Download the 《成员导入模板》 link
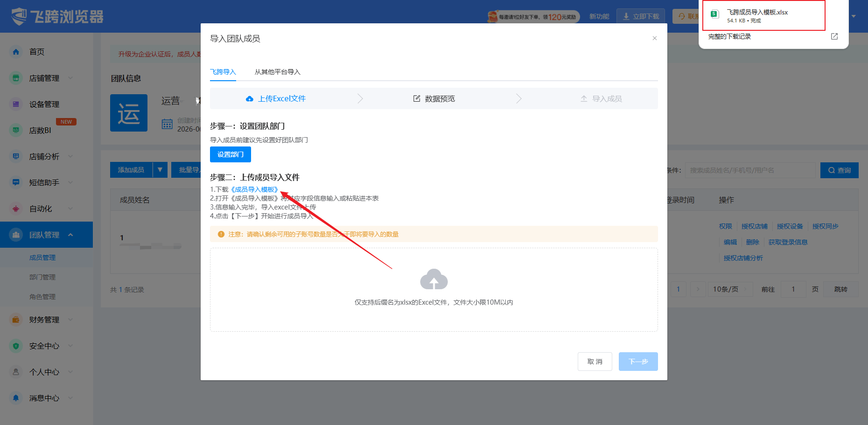 click(x=255, y=189)
